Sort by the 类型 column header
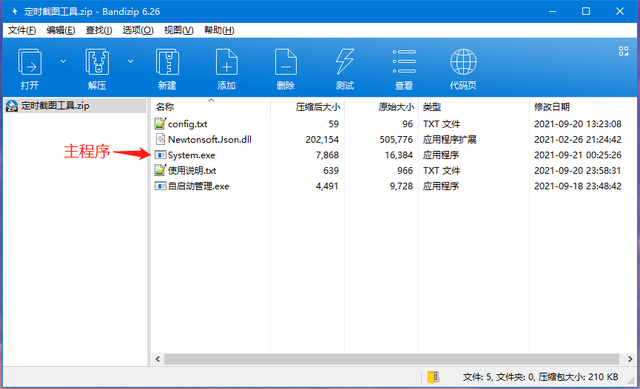 (432, 107)
